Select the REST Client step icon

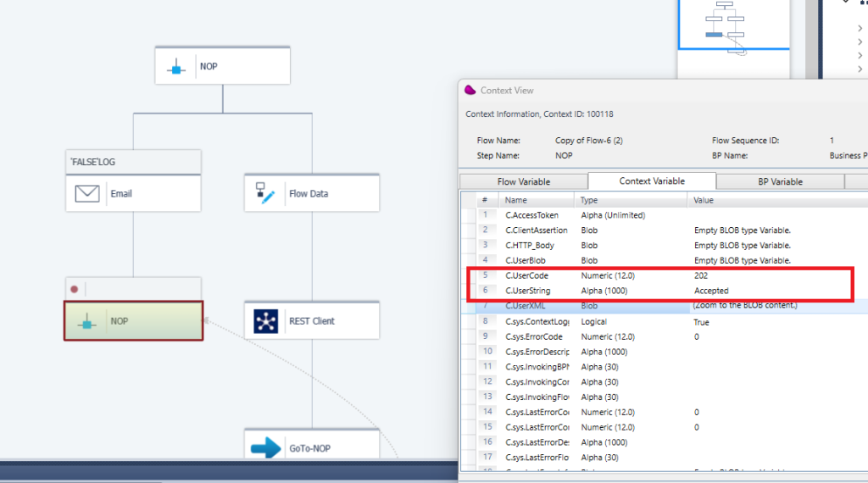(266, 321)
